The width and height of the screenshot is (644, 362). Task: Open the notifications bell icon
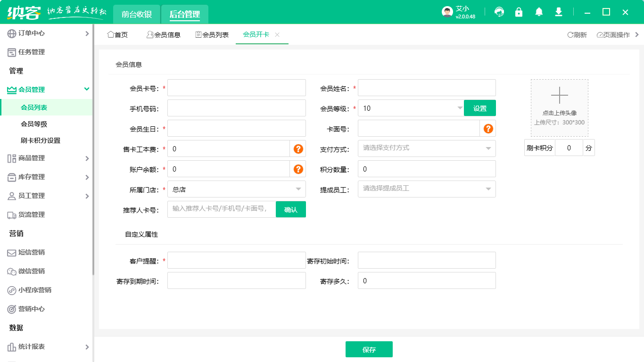click(538, 12)
